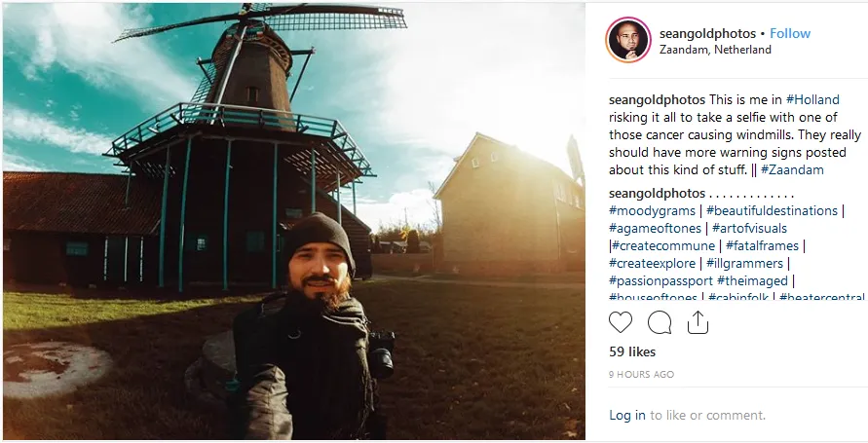This screenshot has height=443, width=868.
Task: Open the seangoldphotos username in header
Action: point(707,34)
